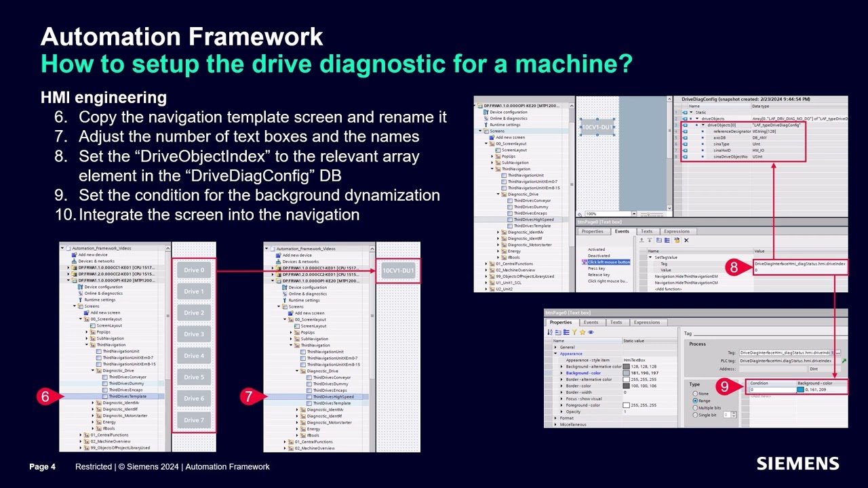The image size is (868, 488).
Task: Click the move-down arrow icon in Events toolbar
Action: (x=650, y=240)
